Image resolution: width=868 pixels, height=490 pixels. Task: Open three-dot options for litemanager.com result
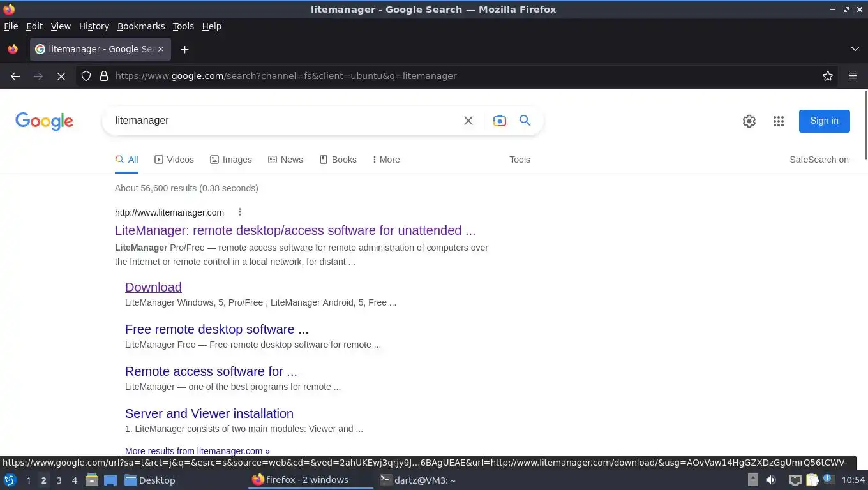(240, 212)
